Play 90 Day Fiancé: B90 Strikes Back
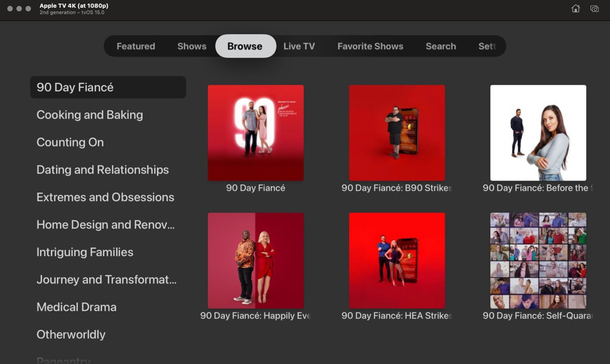 397,132
